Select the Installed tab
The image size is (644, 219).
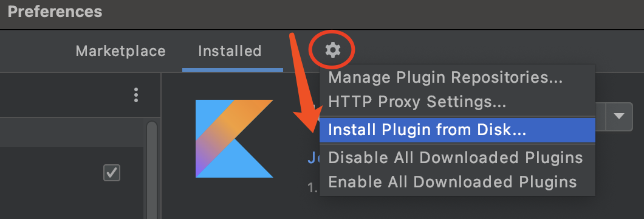pos(230,51)
